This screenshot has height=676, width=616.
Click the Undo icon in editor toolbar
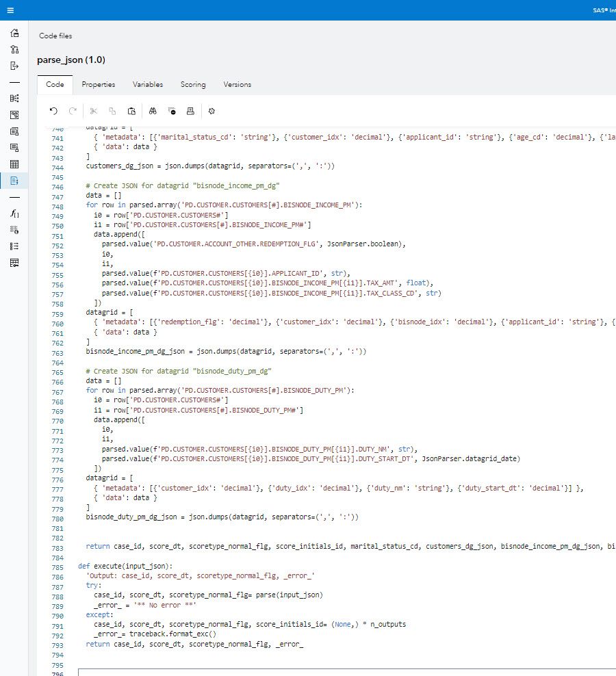pos(54,111)
